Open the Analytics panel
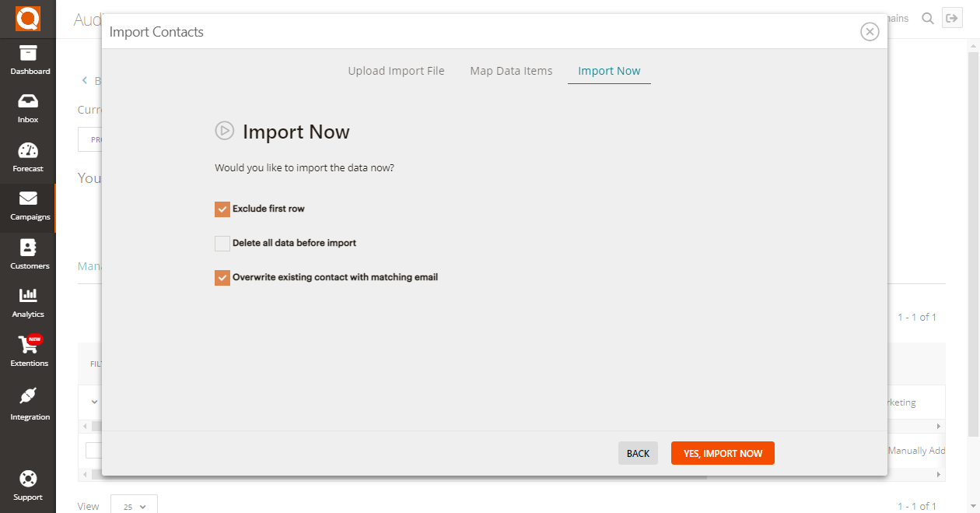The width and height of the screenshot is (980, 513). pos(28,301)
